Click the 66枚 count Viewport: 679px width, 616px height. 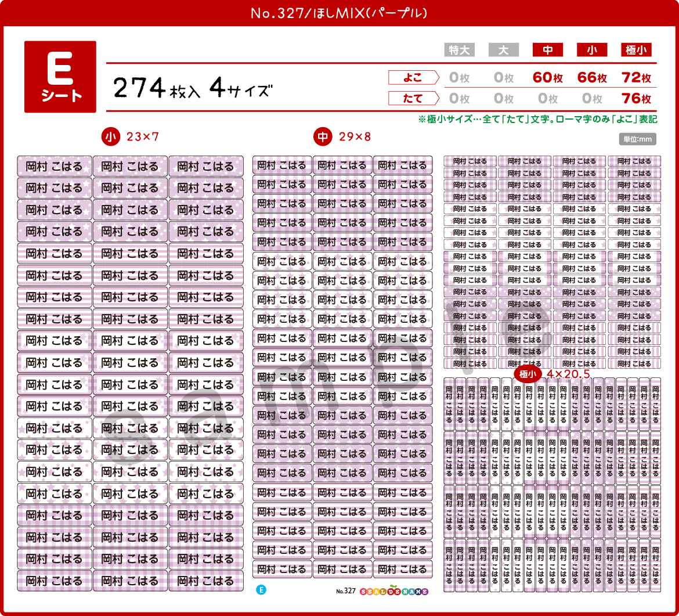[592, 78]
